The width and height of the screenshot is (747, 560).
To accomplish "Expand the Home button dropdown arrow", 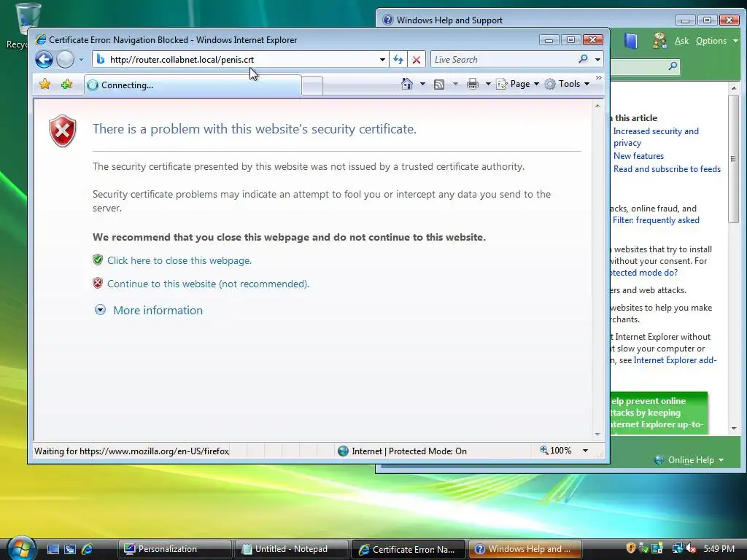I will tap(422, 84).
